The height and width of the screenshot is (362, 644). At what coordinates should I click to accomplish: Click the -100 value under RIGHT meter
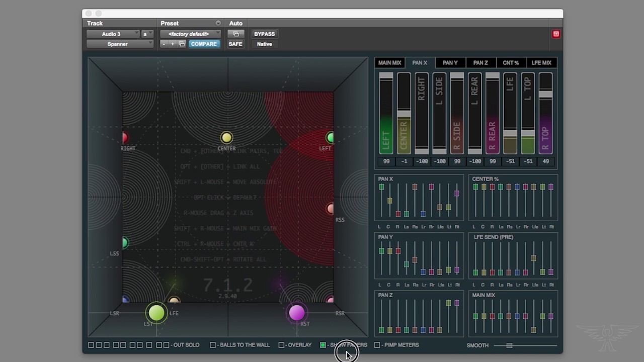pyautogui.click(x=422, y=161)
